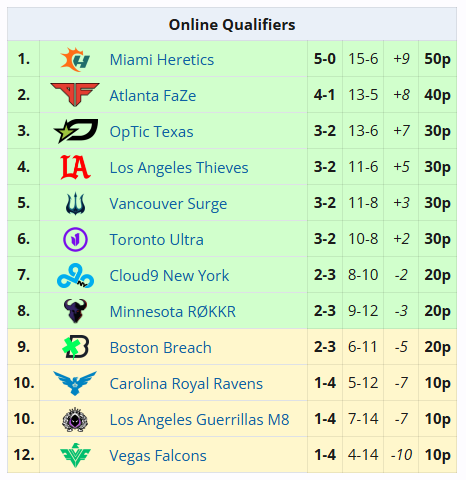Click the Carolina Royal Ravens link

click(x=186, y=384)
